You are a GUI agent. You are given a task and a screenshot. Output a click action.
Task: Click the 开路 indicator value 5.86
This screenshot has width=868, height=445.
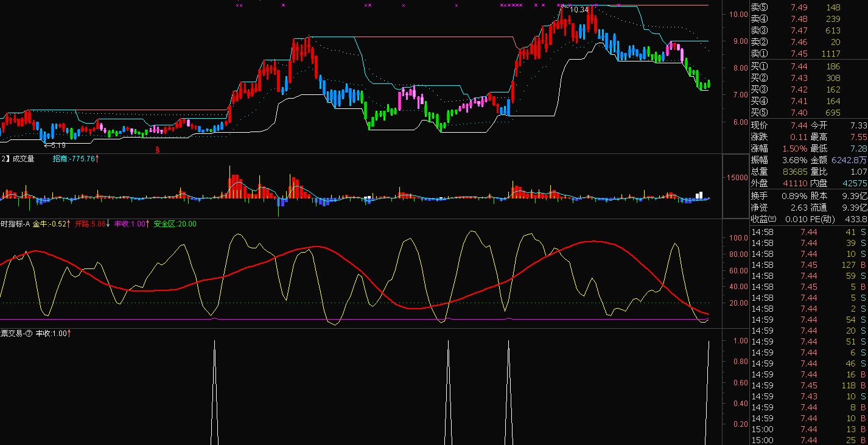pyautogui.click(x=92, y=224)
